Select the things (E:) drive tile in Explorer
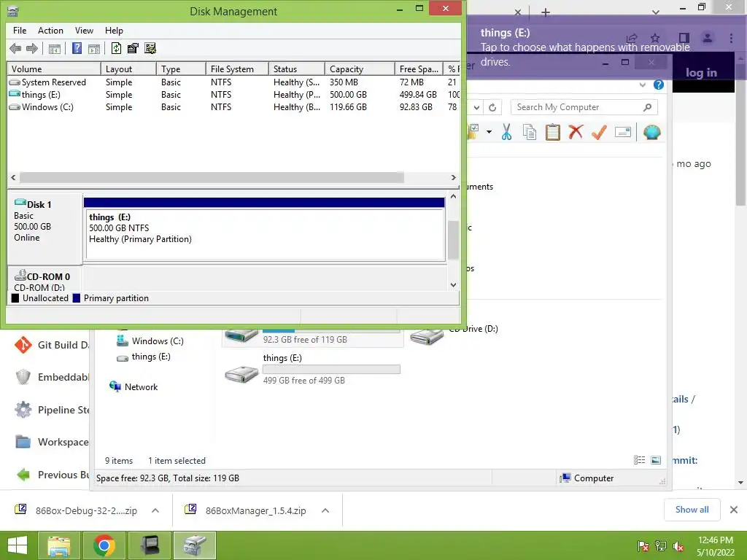 click(x=312, y=369)
